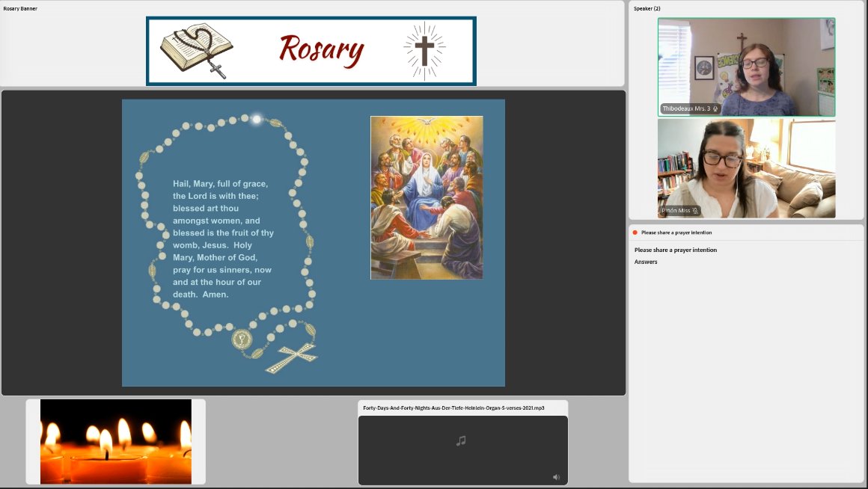Click the microphone icon beside Thibodeaux Mrs. 3

tap(715, 109)
